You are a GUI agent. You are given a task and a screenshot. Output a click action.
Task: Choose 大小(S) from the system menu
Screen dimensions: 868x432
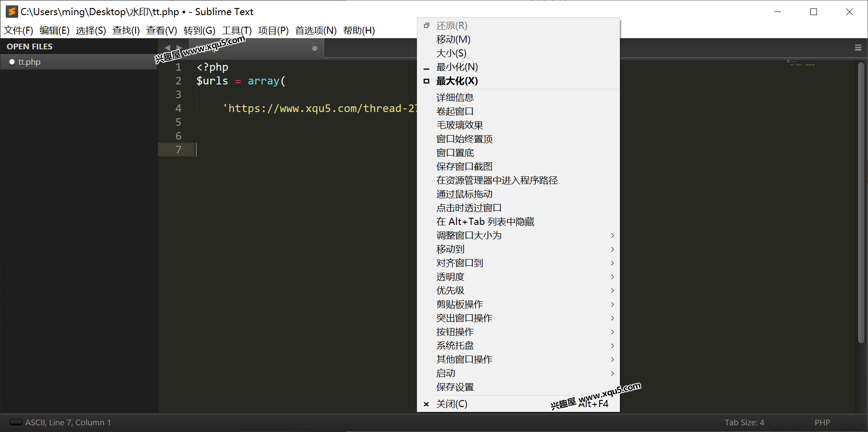pyautogui.click(x=518, y=53)
